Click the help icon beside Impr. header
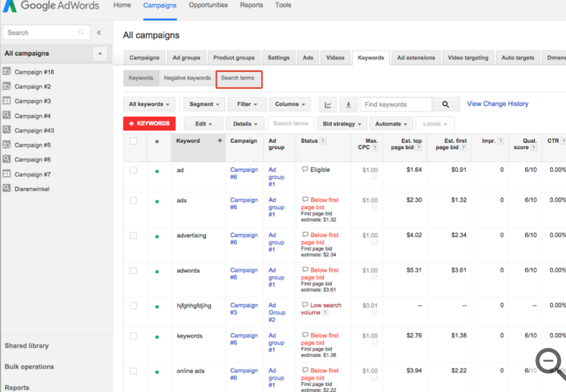Screen dimensions: 566x392 (501, 141)
